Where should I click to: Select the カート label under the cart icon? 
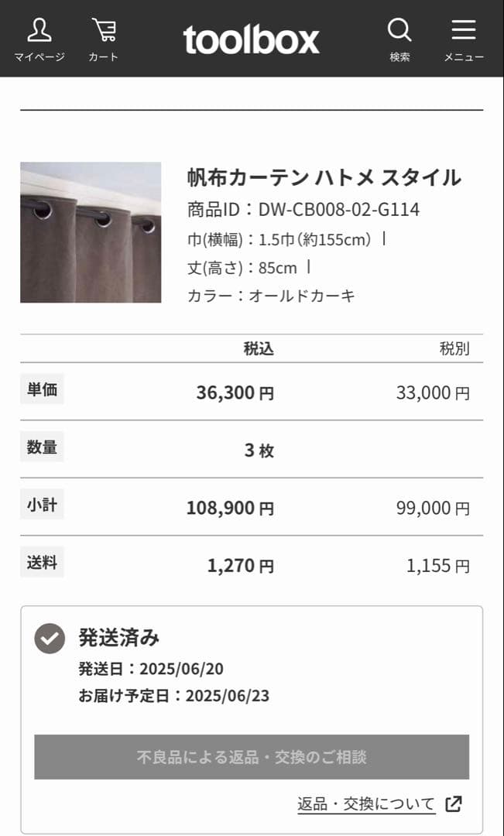pos(103,55)
